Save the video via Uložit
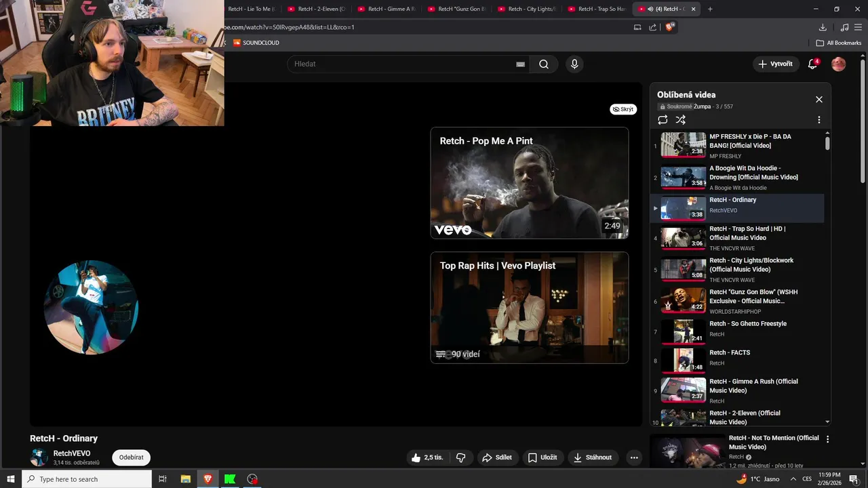The height and width of the screenshot is (488, 868). (x=542, y=457)
